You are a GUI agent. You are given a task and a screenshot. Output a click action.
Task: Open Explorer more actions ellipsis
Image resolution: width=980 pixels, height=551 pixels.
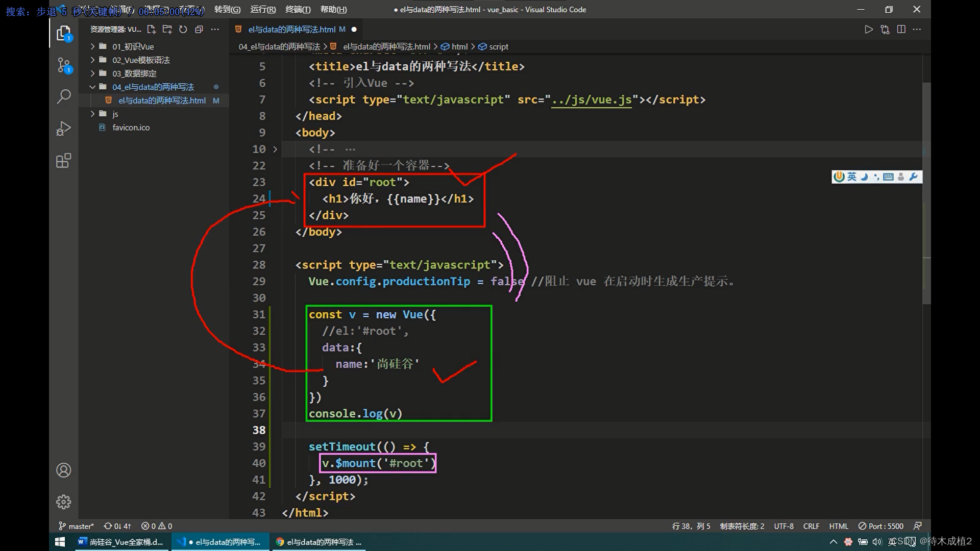tap(215, 30)
